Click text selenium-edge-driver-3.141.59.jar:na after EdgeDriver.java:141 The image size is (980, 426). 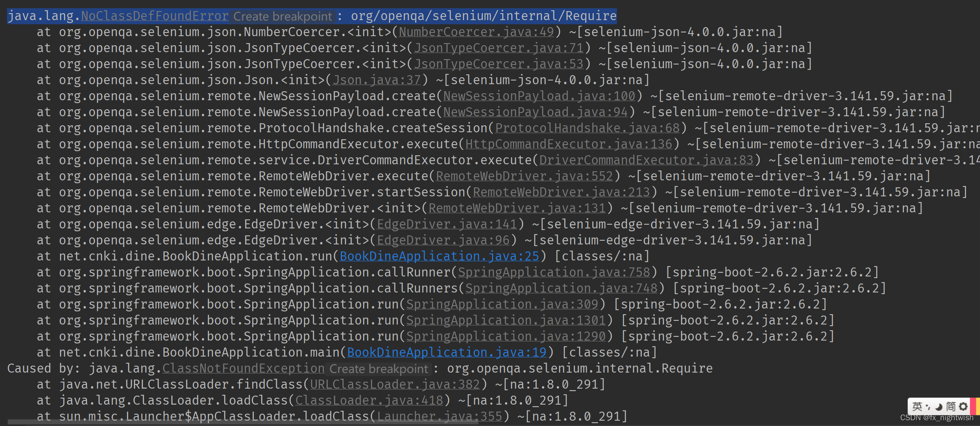click(679, 224)
